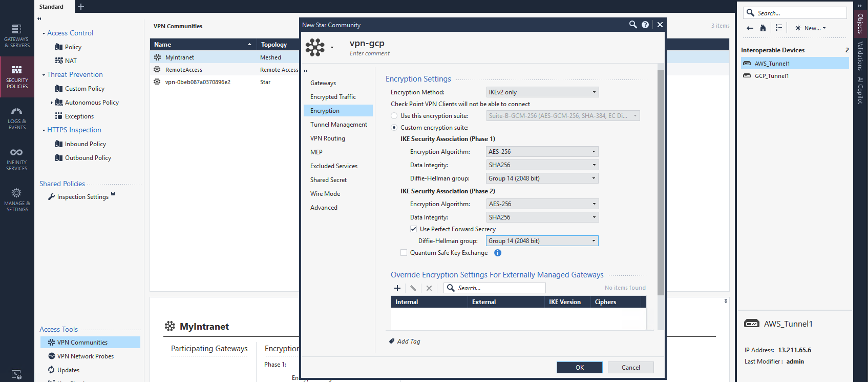Open Phase 1 Diffie-Hellman group dropdown
Image resolution: width=868 pixels, height=382 pixels.
tap(542, 178)
